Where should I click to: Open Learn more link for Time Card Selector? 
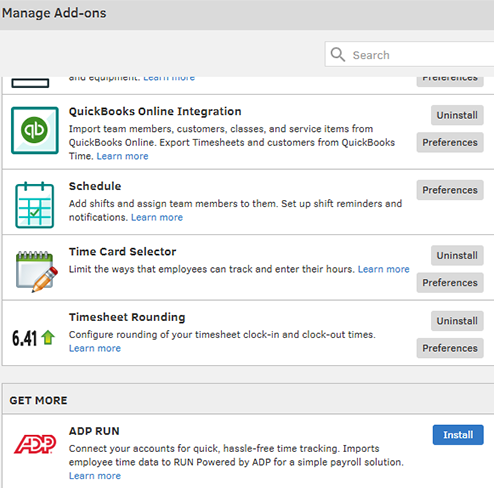(x=383, y=269)
